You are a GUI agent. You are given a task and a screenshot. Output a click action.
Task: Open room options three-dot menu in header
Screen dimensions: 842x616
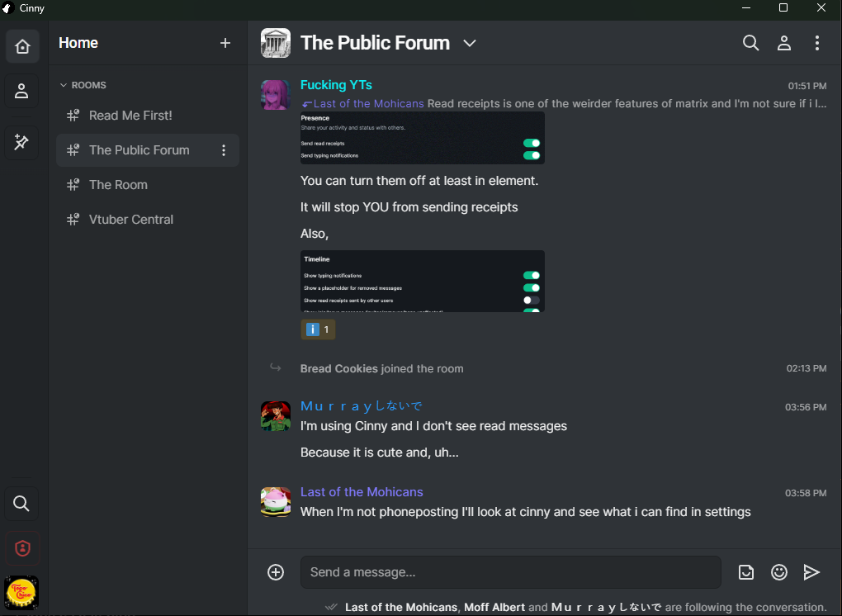coord(816,43)
